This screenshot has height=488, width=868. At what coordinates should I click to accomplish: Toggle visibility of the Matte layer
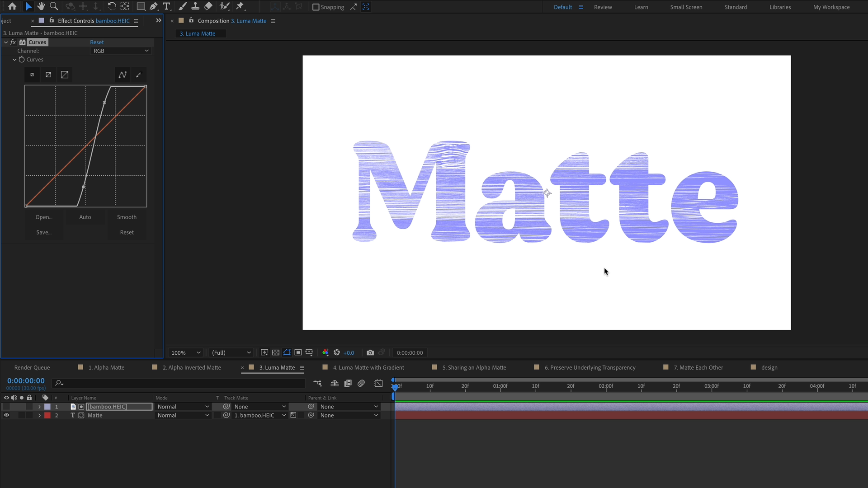pos(6,415)
